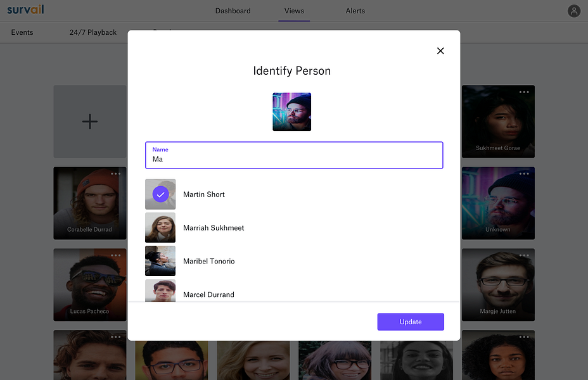Select the Margje Jutten person card
The height and width of the screenshot is (380, 588).
pyautogui.click(x=498, y=285)
